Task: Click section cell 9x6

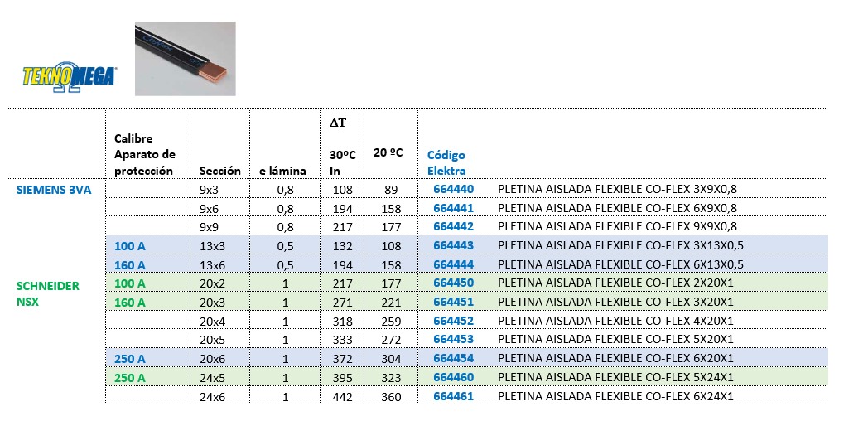Action: (210, 209)
